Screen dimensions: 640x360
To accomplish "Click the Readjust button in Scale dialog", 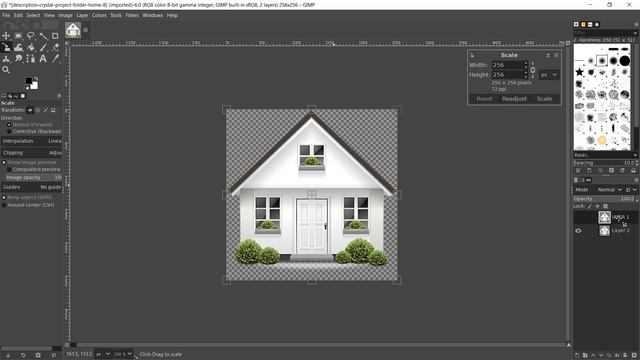I will coord(514,99).
